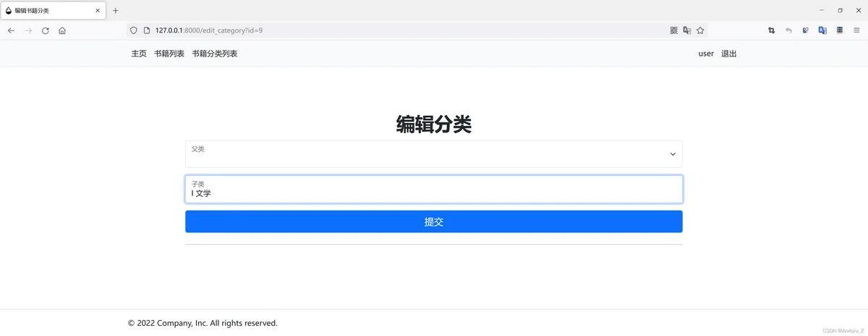Go to the browser home page icon
868x336 pixels.
[62, 30]
